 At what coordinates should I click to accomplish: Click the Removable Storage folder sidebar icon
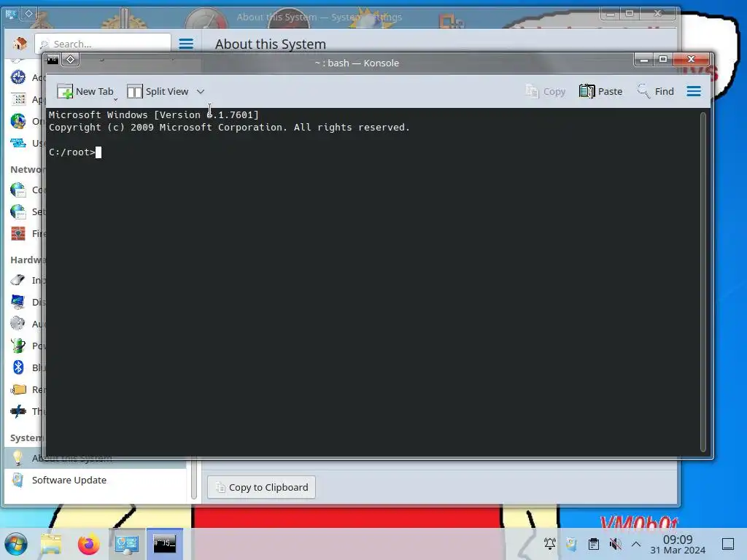click(18, 389)
